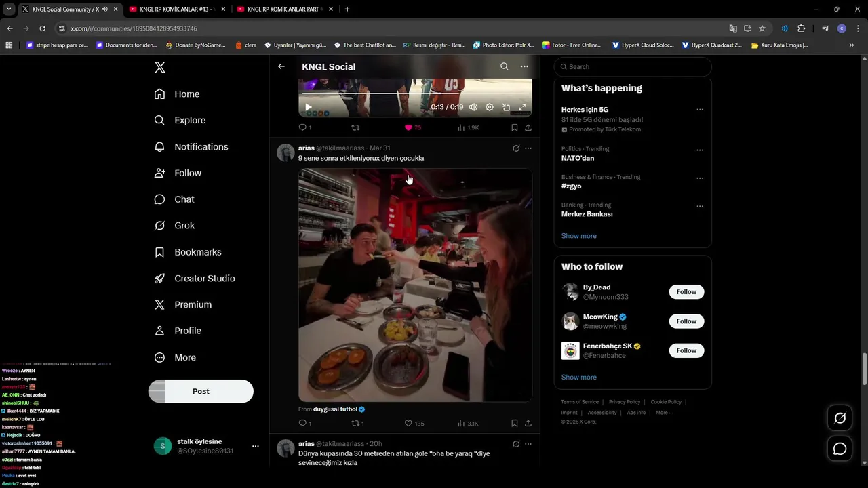Translate this page icon in address bar
This screenshot has width=868, height=488.
coord(733,28)
